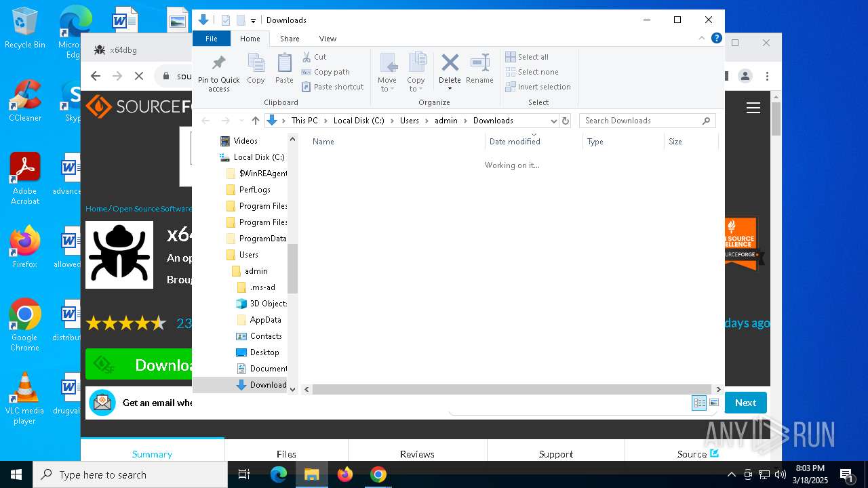This screenshot has height=488, width=868.
Task: Click Invert selection
Action: pyautogui.click(x=538, y=87)
